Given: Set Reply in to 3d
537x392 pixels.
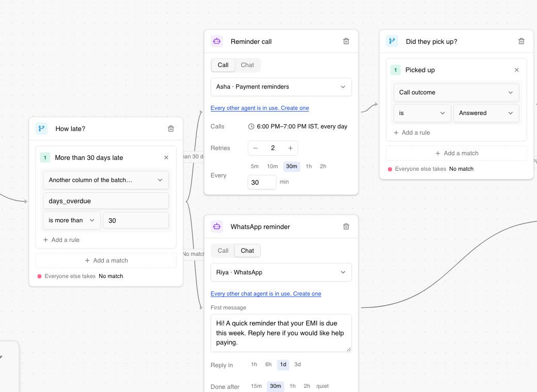Looking at the screenshot, I should pos(297,364).
